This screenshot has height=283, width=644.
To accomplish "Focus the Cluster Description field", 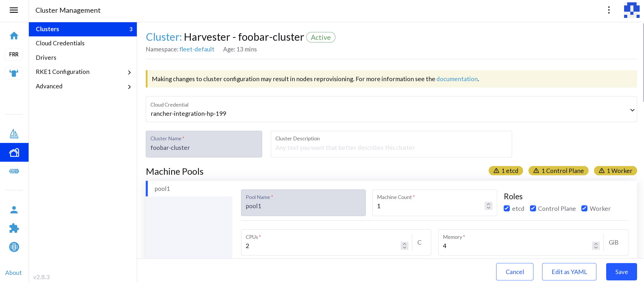I will click(391, 144).
